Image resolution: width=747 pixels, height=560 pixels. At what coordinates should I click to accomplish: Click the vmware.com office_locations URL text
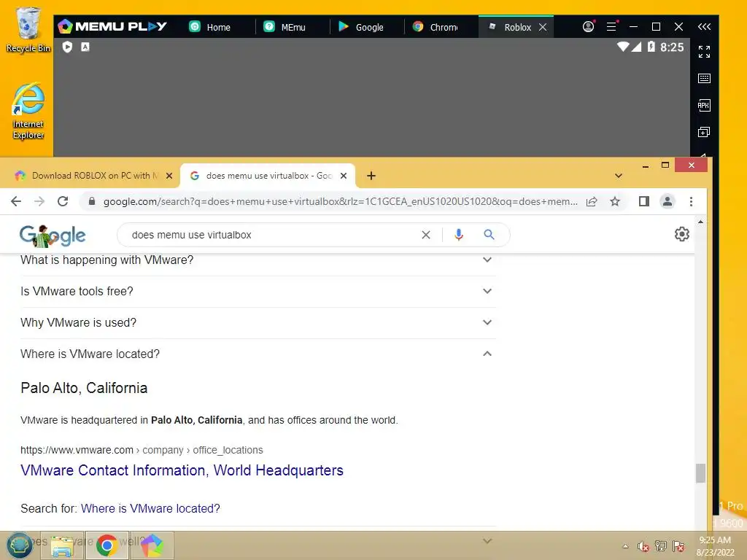pyautogui.click(x=142, y=450)
